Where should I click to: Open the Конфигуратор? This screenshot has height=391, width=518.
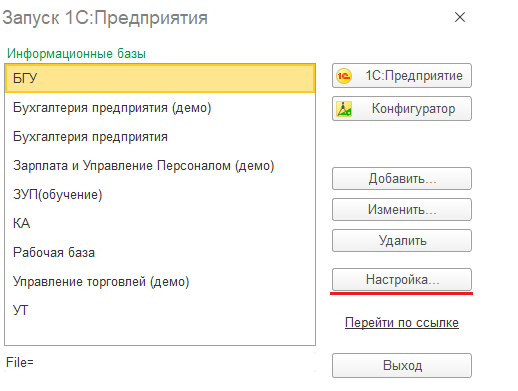[x=402, y=108]
